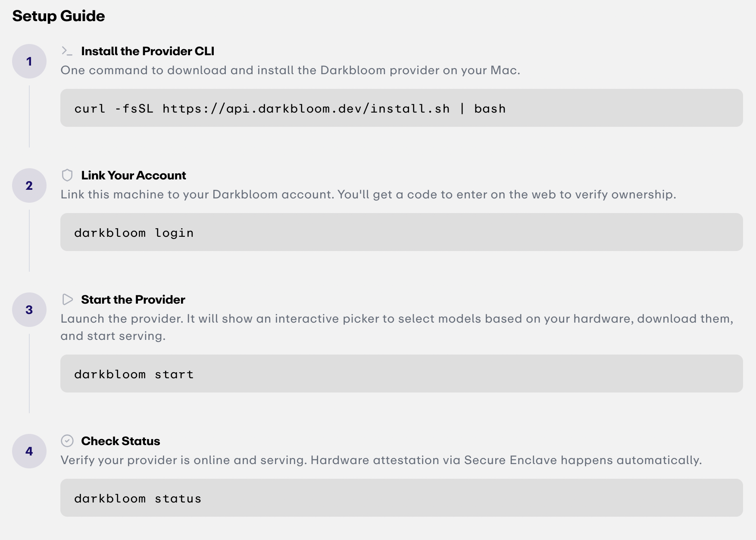
Task: Click the Link Your Account heading
Action: coord(134,175)
